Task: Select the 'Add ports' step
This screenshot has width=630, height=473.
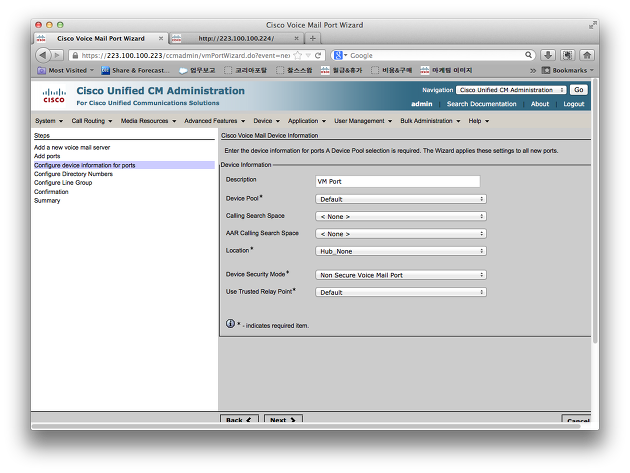Action: point(47,156)
